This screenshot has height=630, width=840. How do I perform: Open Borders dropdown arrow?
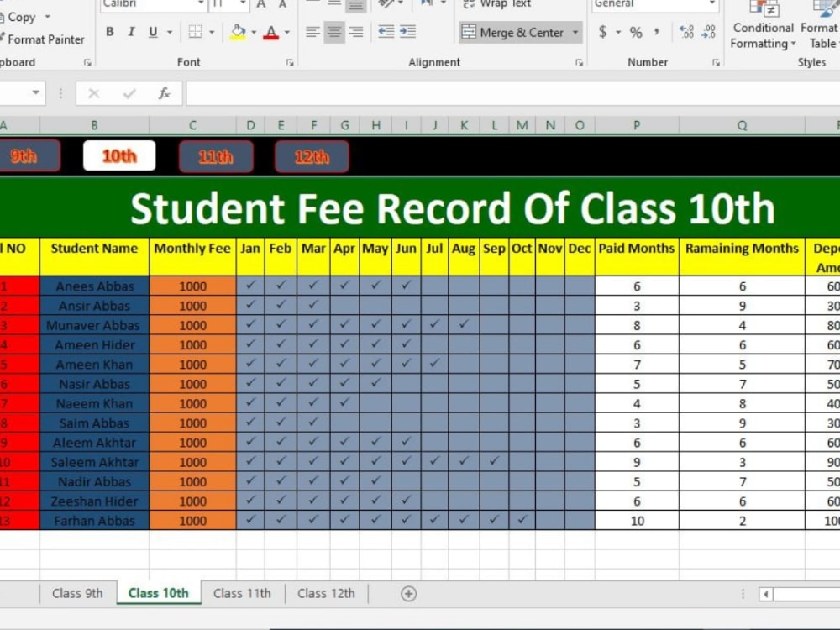212,32
